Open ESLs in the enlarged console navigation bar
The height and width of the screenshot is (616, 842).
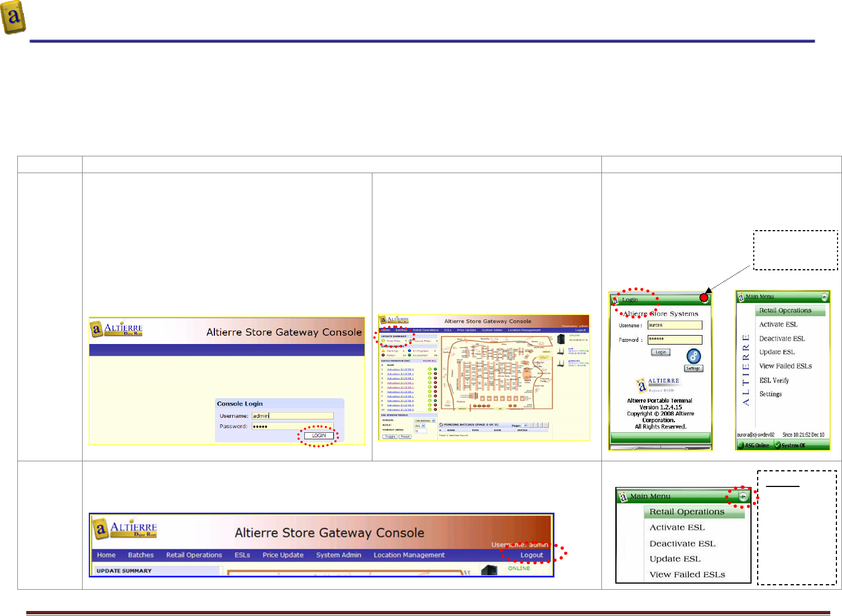click(242, 555)
